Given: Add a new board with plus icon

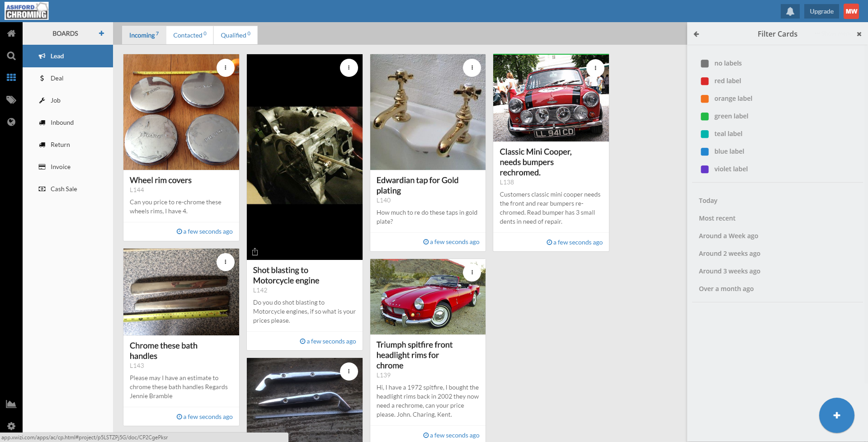Looking at the screenshot, I should 101,33.
